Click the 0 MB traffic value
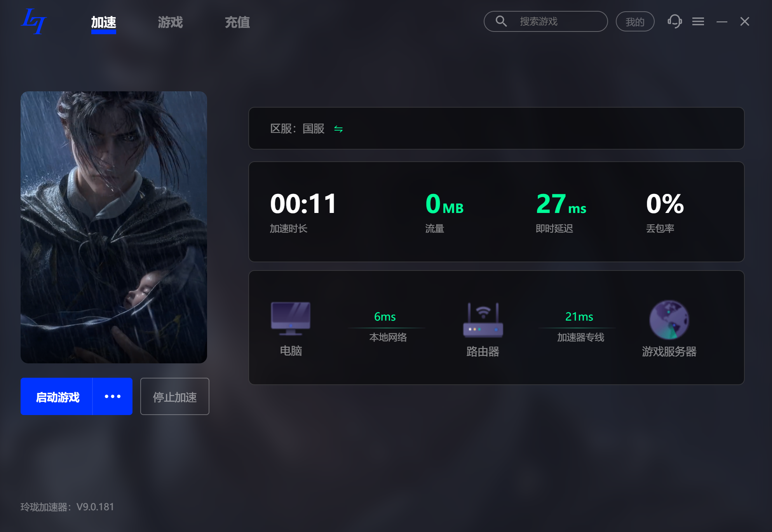This screenshot has width=772, height=532. click(445, 204)
